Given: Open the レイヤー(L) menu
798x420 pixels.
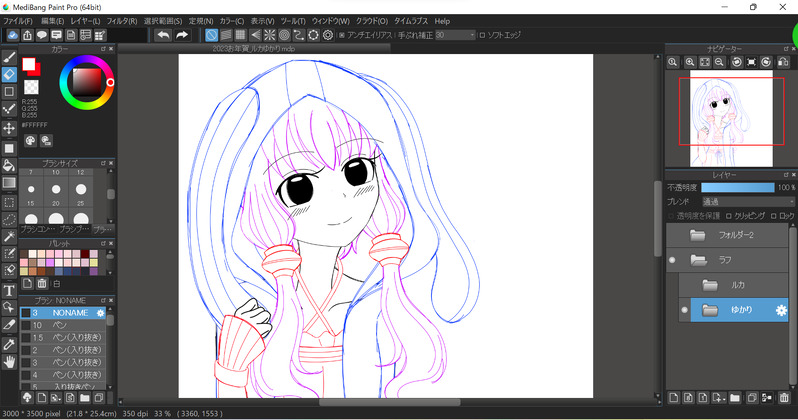Looking at the screenshot, I should [86, 21].
